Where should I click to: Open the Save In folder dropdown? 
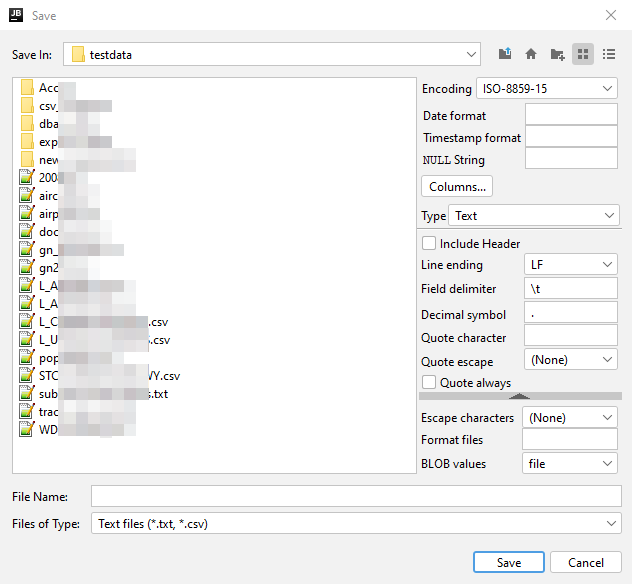coord(271,55)
